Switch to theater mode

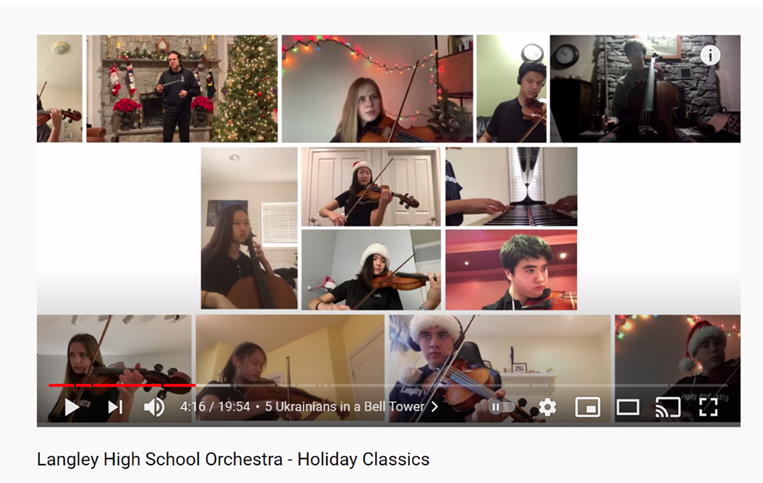tap(628, 407)
